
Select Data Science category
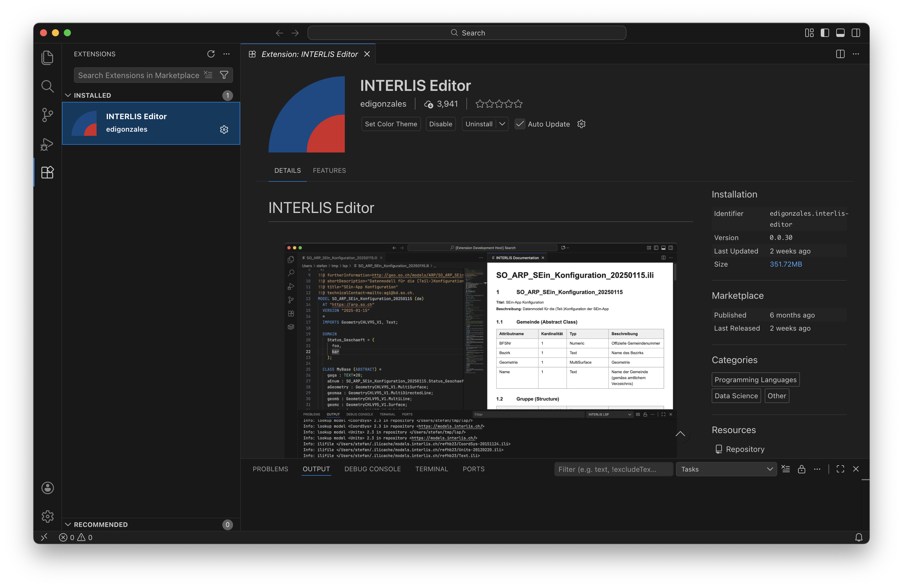736,396
